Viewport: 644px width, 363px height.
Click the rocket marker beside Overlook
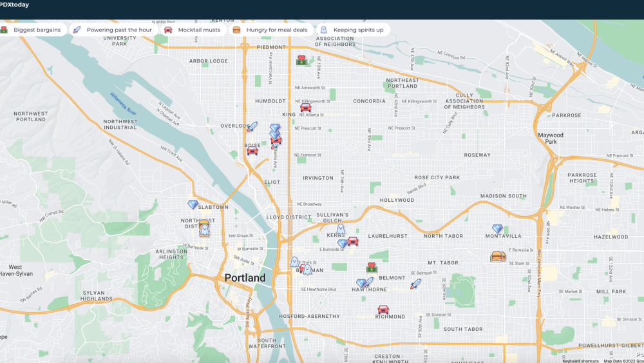[x=252, y=126]
